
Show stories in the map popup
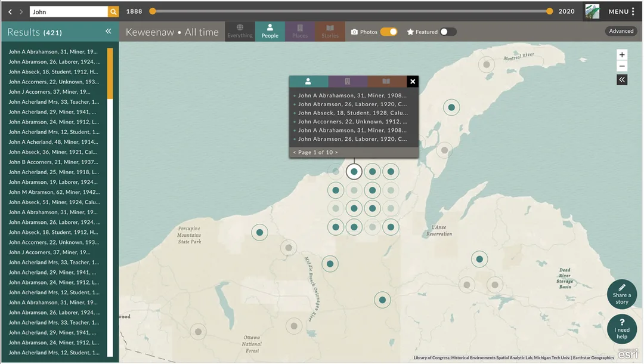(x=386, y=81)
